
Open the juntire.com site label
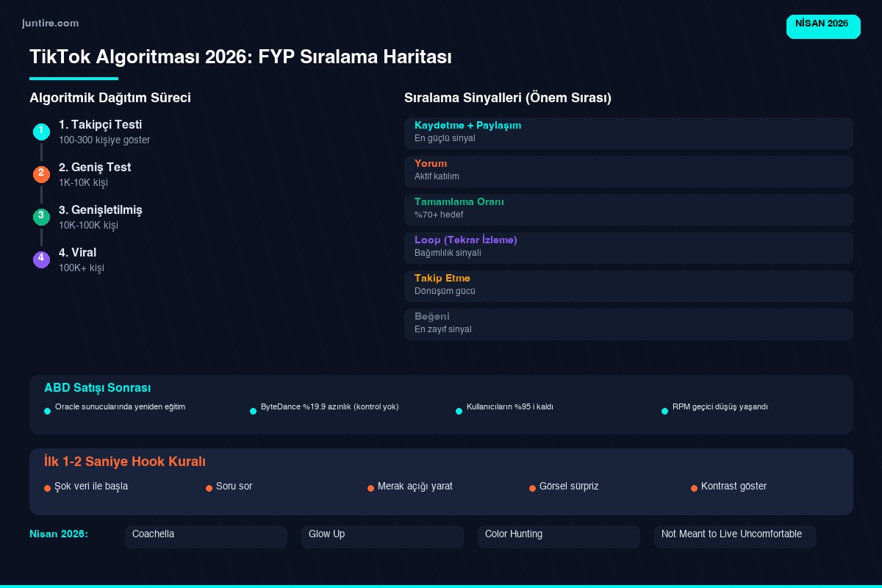pos(50,24)
